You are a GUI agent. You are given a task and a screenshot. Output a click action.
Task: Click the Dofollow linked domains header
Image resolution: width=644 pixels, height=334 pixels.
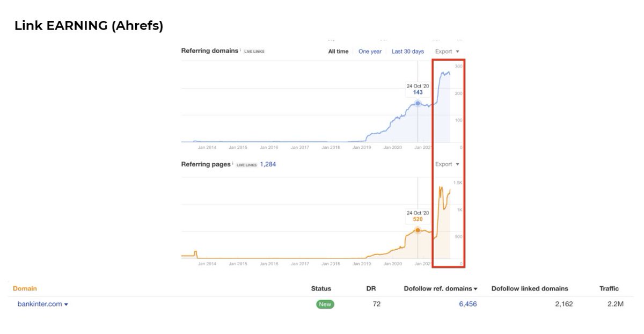tap(530, 288)
